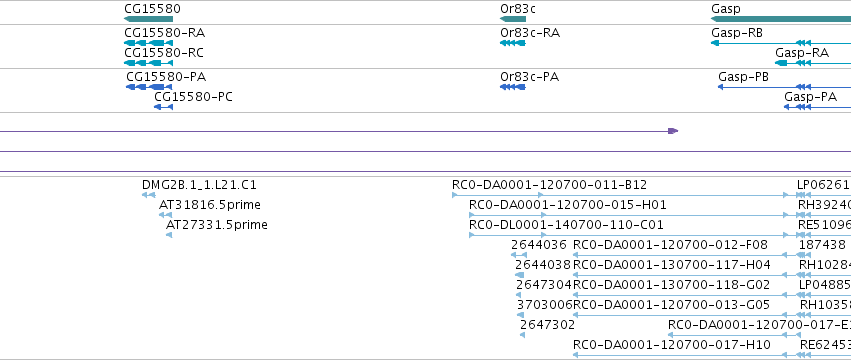Select the 2647302 feature label
The image size is (851, 360).
pos(547,326)
